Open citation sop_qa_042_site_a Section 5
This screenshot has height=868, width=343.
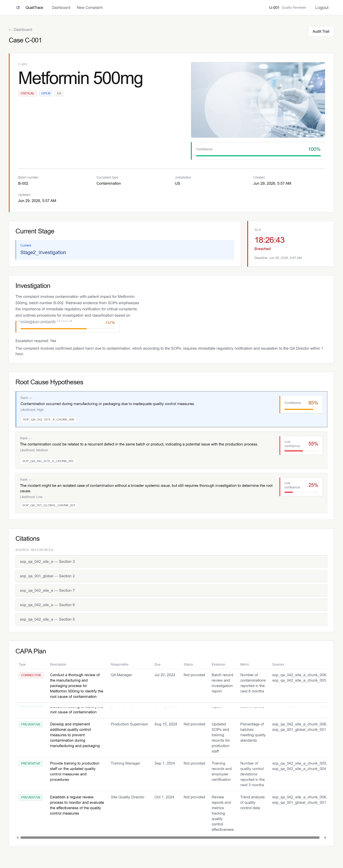[171, 619]
